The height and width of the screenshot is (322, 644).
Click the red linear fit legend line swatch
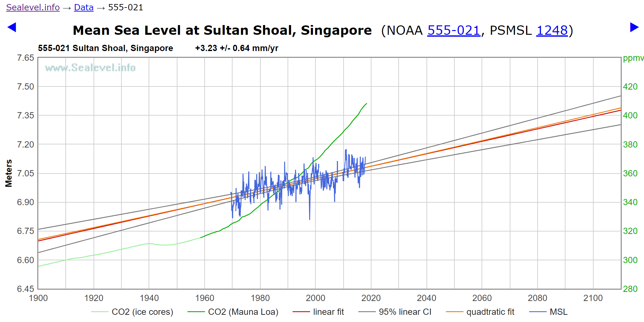(x=301, y=312)
